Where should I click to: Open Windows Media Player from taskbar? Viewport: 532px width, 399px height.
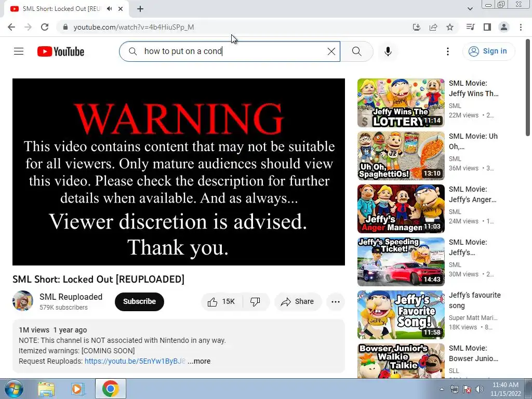pos(78,389)
